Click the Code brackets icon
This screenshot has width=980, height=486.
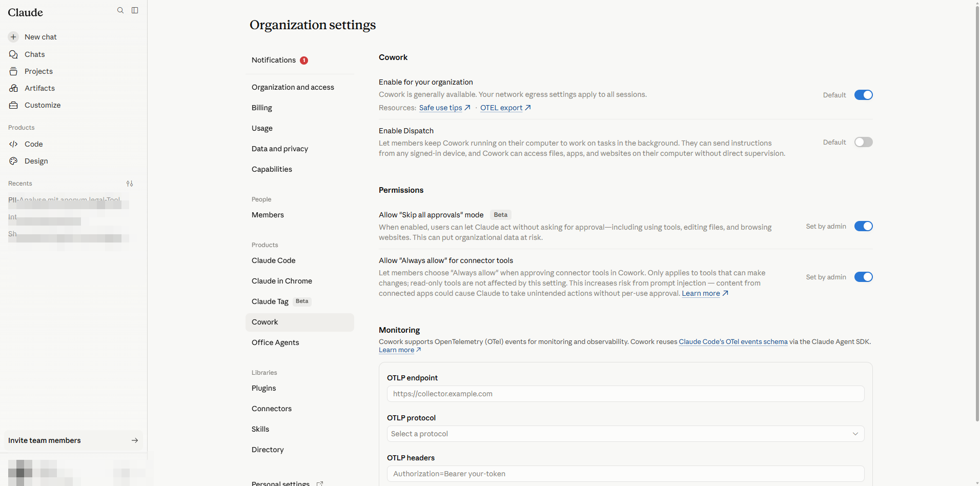click(13, 144)
